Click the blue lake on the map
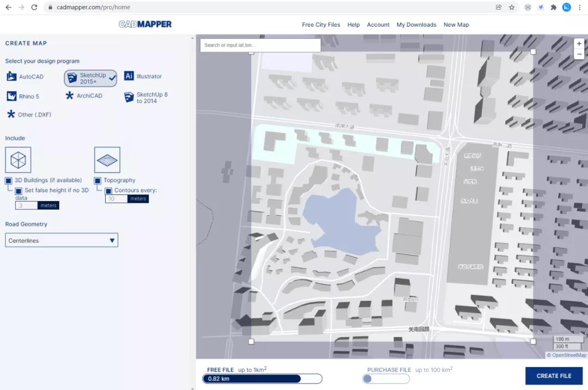Screen dimensions: 588x390 [343, 223]
